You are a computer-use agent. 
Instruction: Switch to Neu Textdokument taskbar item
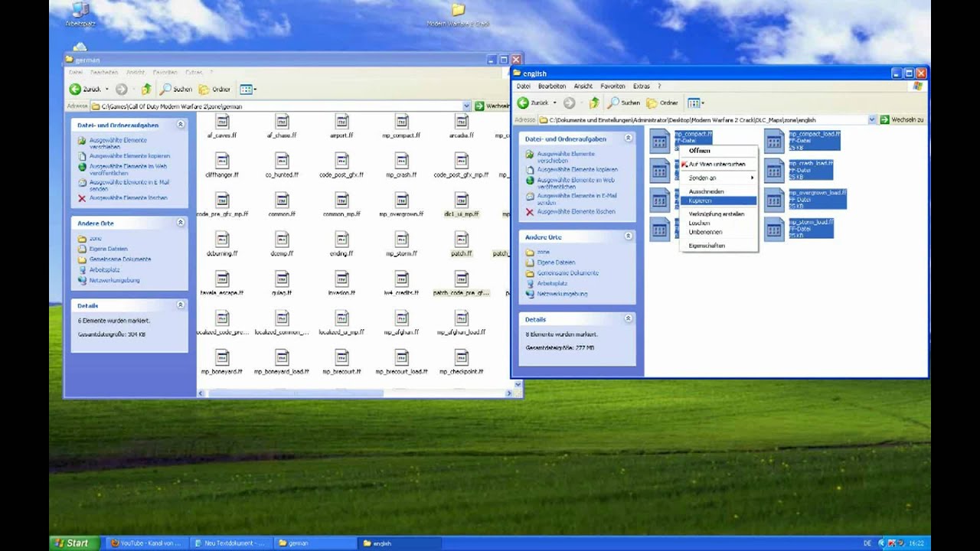(229, 543)
